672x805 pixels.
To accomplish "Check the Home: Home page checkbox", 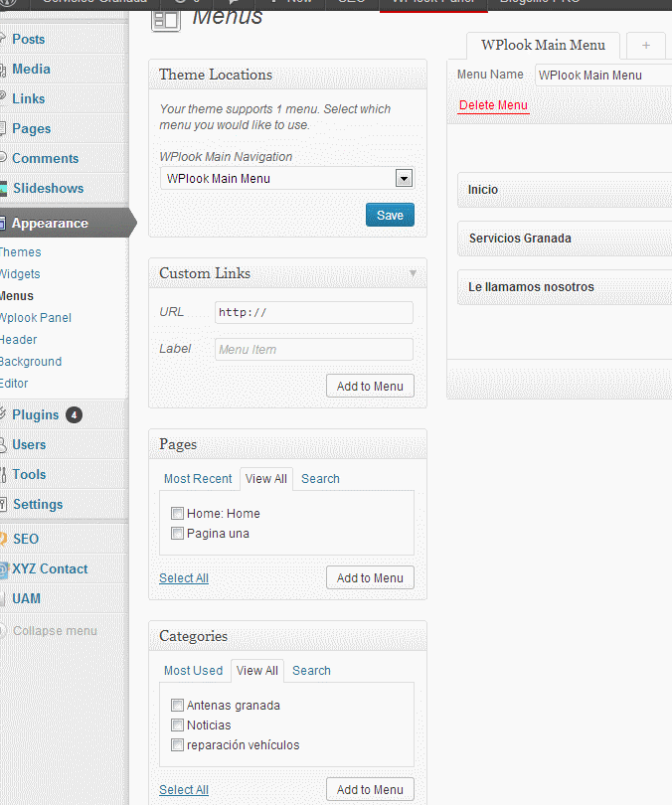I will [177, 514].
